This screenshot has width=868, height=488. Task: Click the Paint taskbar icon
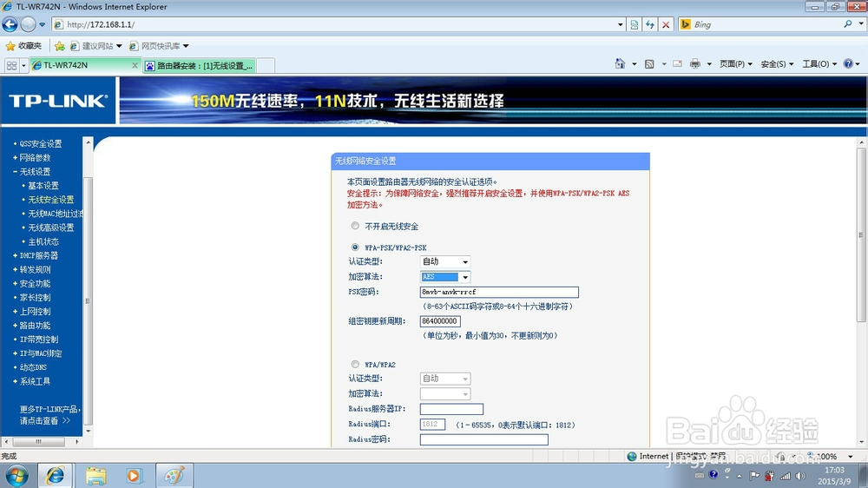(174, 475)
